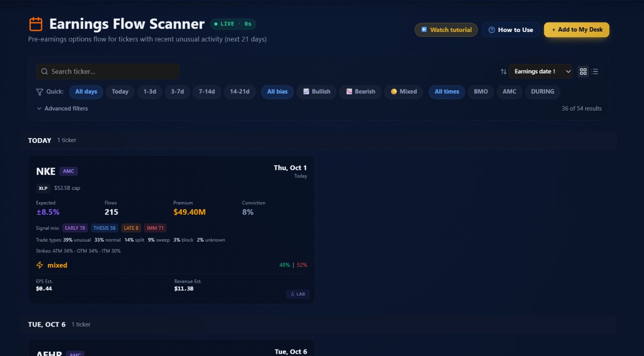Image resolution: width=644 pixels, height=356 pixels.
Task: Open the NKE ticker card title
Action: [46, 171]
